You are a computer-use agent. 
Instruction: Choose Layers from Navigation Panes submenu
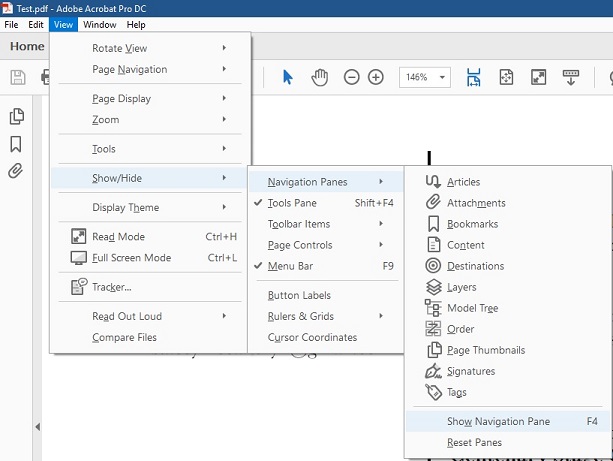[x=507, y=287]
